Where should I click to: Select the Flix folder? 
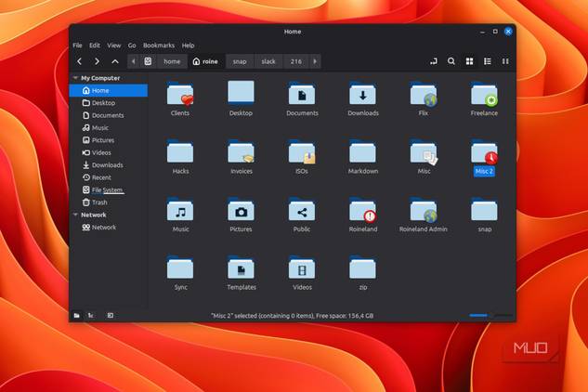(424, 98)
